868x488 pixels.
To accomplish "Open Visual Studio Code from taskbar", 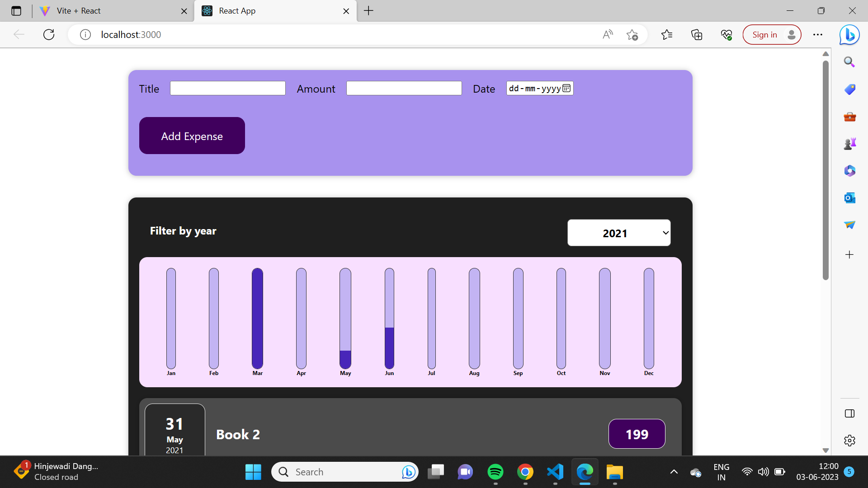I will (x=555, y=472).
